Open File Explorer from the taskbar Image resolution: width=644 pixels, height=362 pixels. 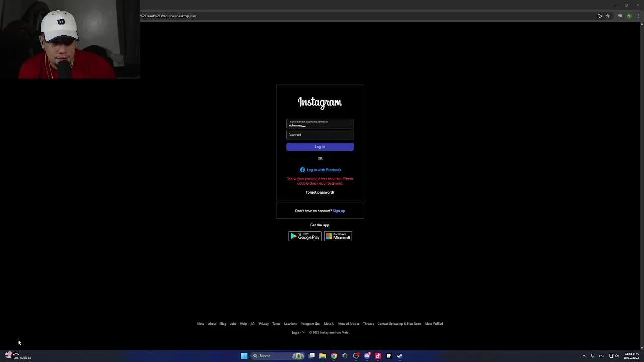click(323, 356)
